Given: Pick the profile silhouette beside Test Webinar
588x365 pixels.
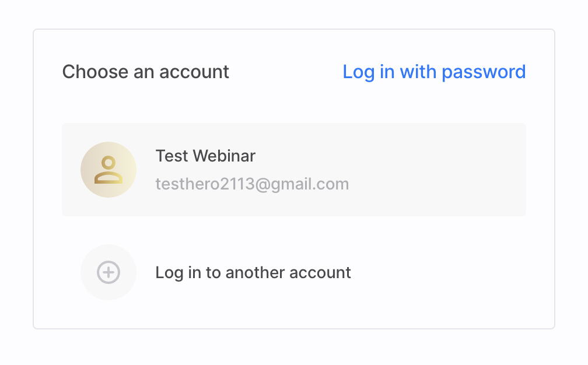Looking at the screenshot, I should click(x=108, y=170).
